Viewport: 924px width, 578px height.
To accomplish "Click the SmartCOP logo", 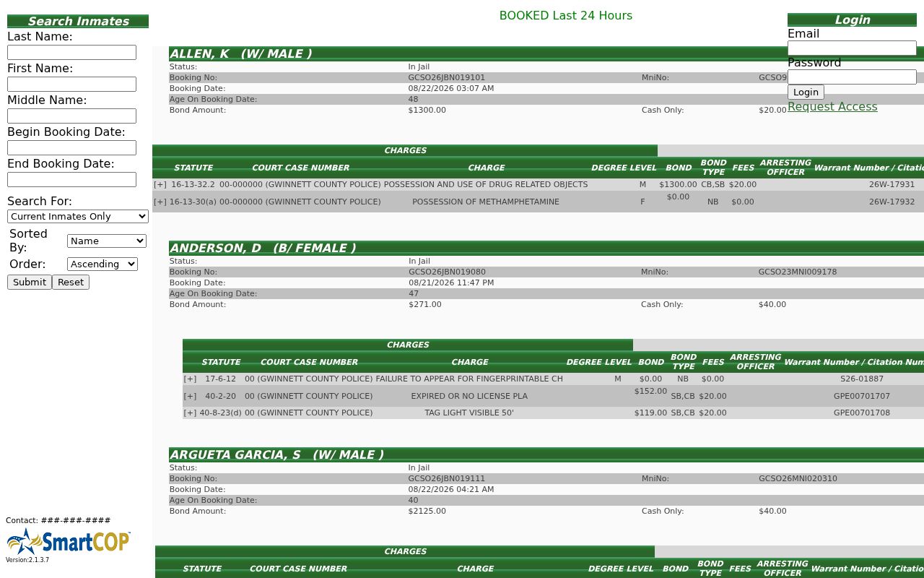I will coord(69,541).
